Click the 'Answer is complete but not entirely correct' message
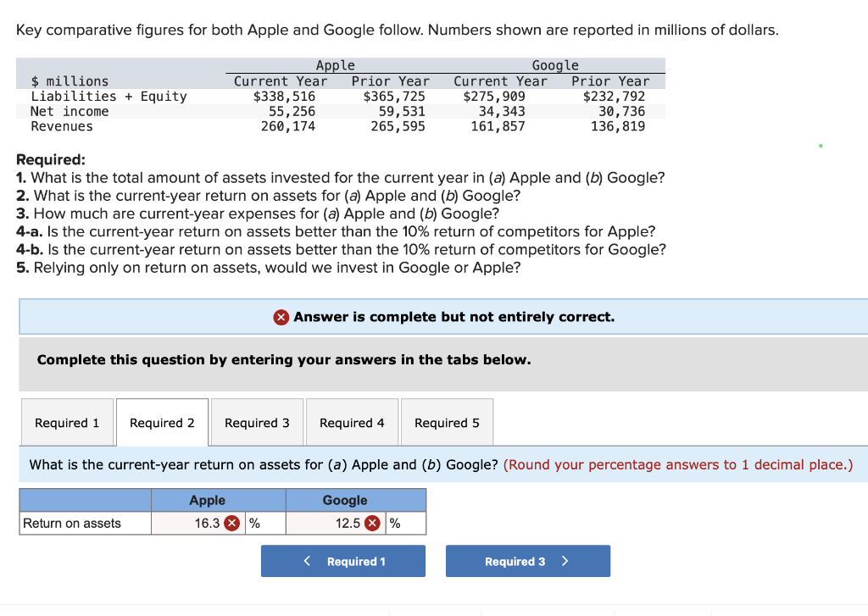The image size is (868, 616). (x=454, y=317)
